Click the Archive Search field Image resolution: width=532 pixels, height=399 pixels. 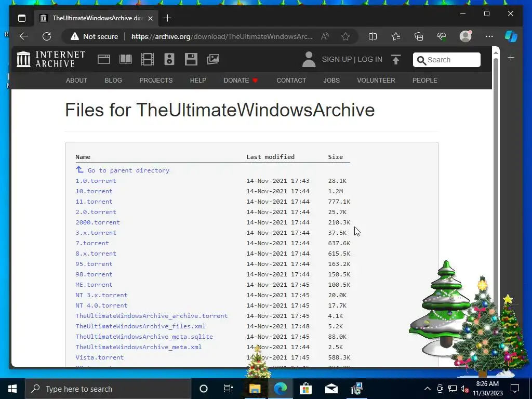[446, 60]
